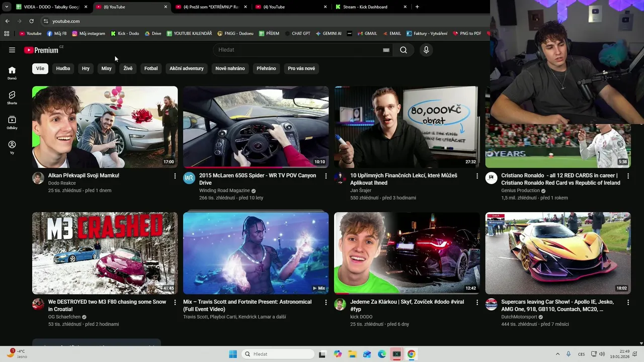Open the CHAT GPT bookmark
The image size is (644, 362).
(297, 34)
